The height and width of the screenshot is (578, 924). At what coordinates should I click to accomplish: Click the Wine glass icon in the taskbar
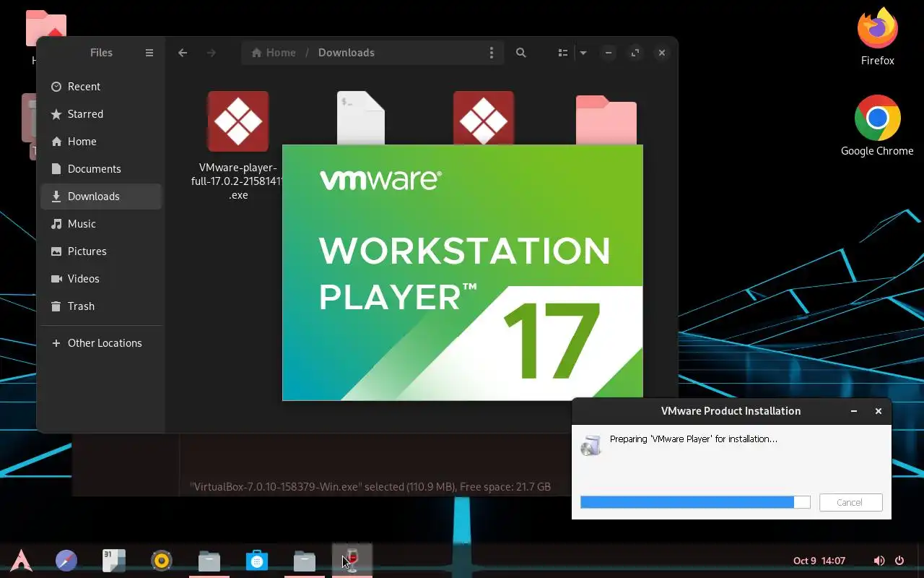(x=352, y=560)
